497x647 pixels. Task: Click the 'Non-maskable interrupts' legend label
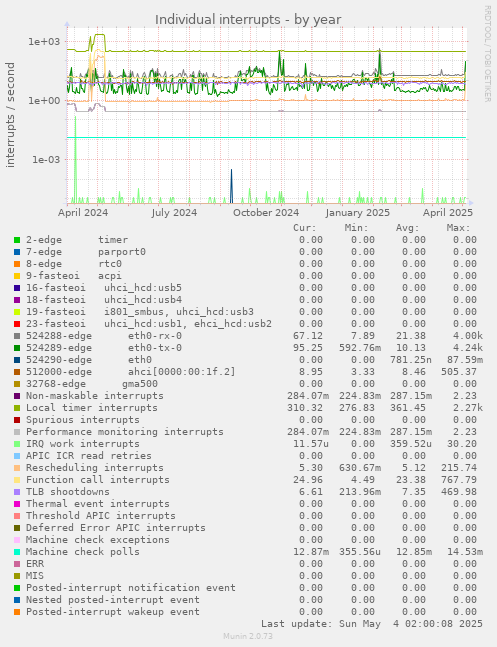(x=95, y=395)
